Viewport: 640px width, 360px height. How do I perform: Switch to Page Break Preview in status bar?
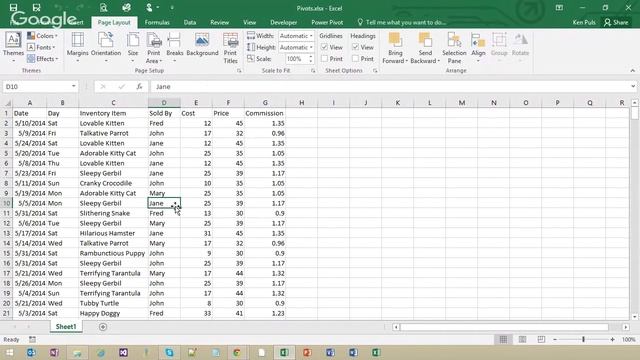point(541,340)
